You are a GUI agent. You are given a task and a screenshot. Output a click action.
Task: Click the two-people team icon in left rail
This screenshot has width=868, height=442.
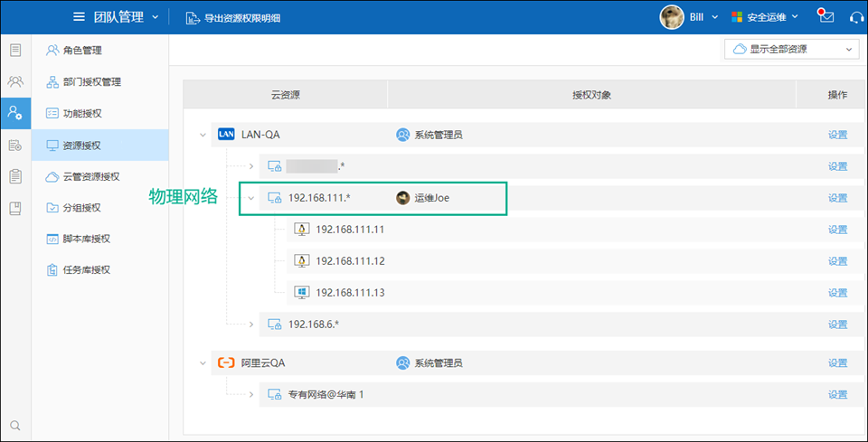point(15,81)
